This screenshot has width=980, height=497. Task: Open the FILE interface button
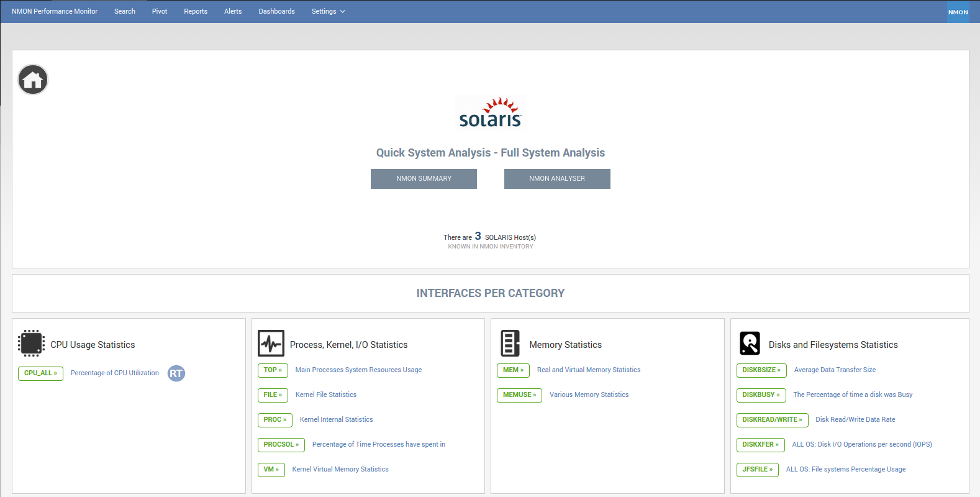tap(273, 395)
